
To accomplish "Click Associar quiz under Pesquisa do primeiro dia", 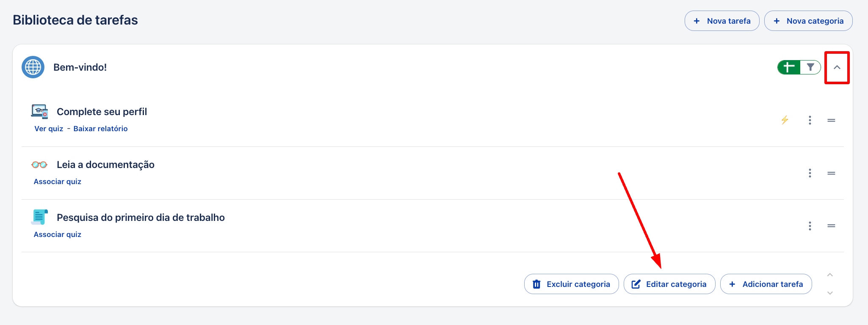I will (58, 234).
